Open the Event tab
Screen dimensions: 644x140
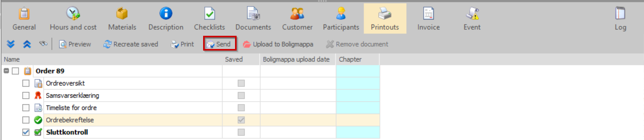click(x=472, y=19)
